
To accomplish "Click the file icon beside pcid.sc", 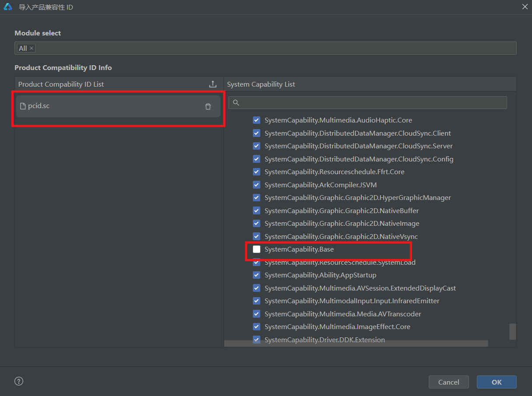I will click(23, 106).
